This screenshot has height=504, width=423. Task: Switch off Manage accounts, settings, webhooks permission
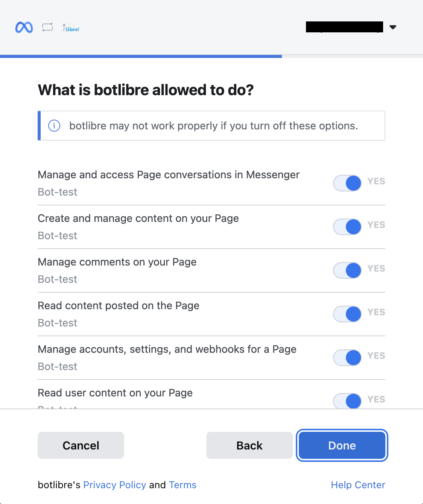[347, 358]
